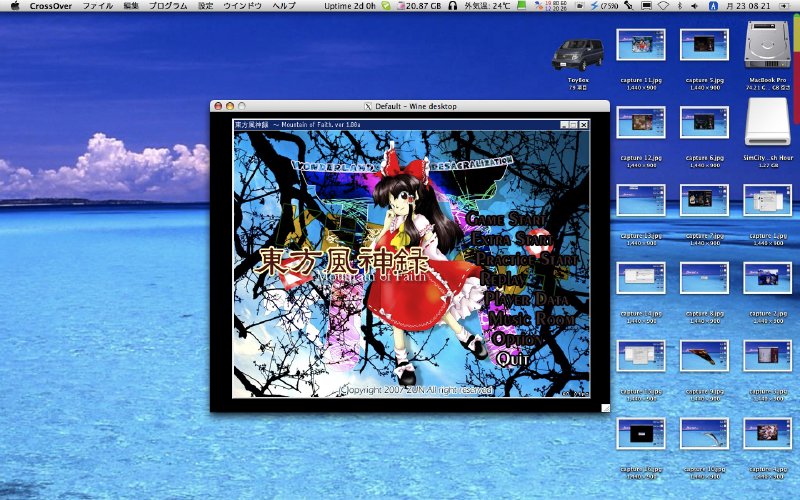The image size is (800, 500).
Task: Choose Extra Start in the game menu
Action: point(511,239)
